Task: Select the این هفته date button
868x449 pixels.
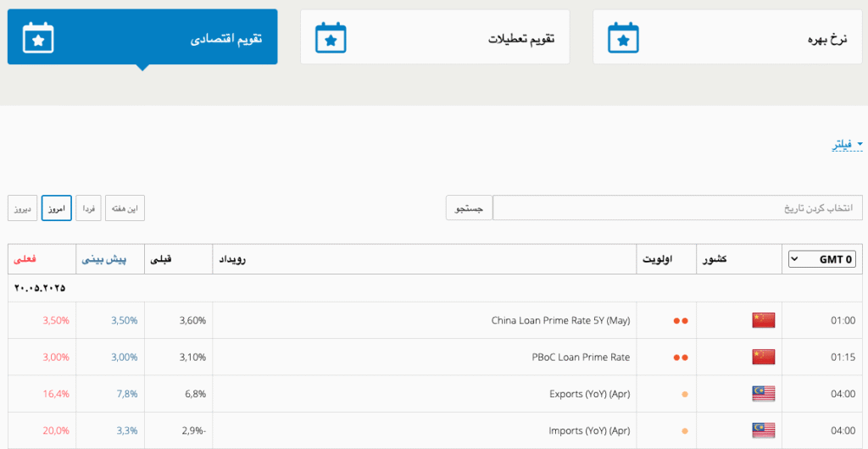Action: (125, 208)
